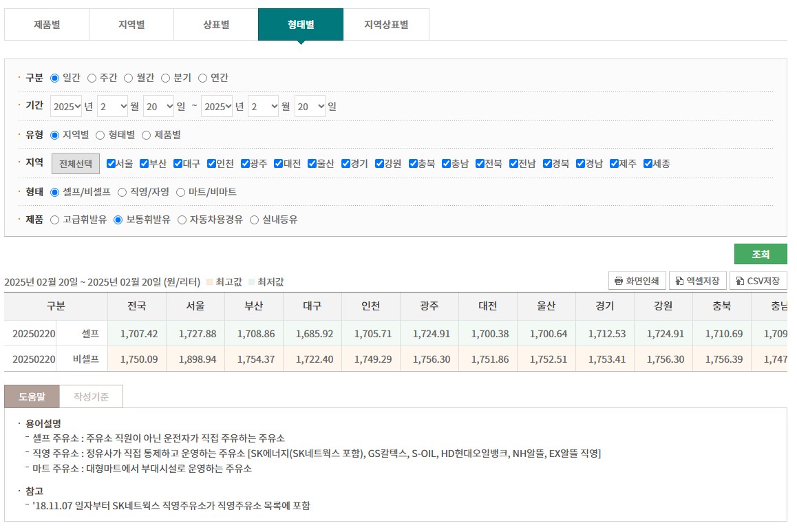The height and width of the screenshot is (532, 797).
Task: Choose 마트/비마트 form option
Action: [x=180, y=193]
